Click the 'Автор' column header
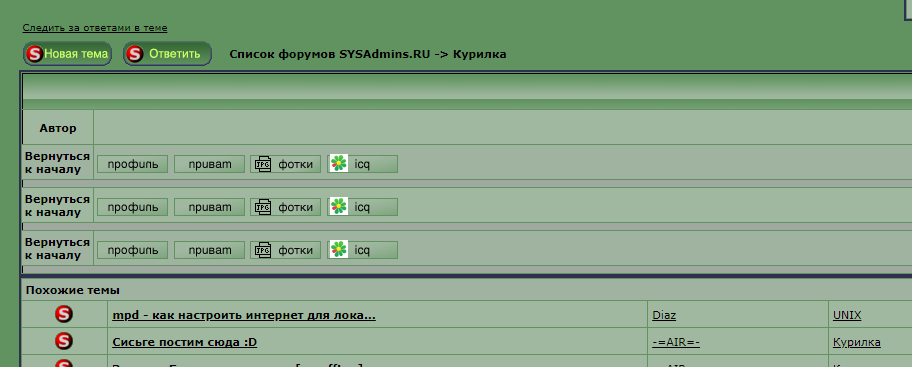The image size is (912, 367). (58, 128)
